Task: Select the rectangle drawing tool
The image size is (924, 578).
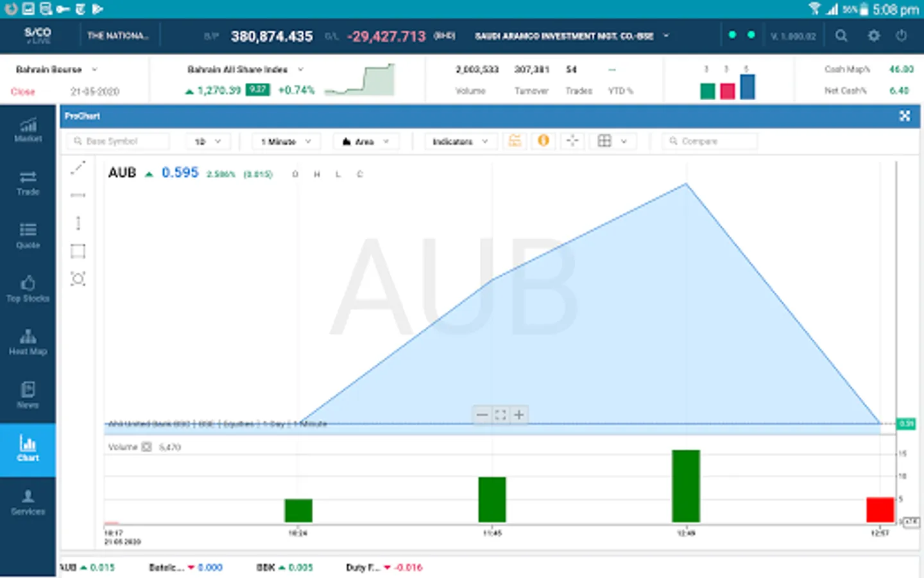Action: click(x=78, y=250)
